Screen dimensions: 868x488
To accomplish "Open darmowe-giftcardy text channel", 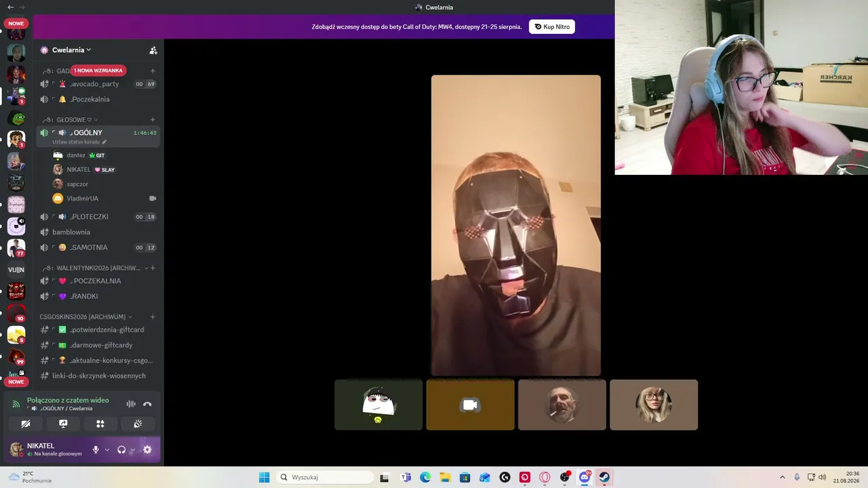I will (x=98, y=345).
